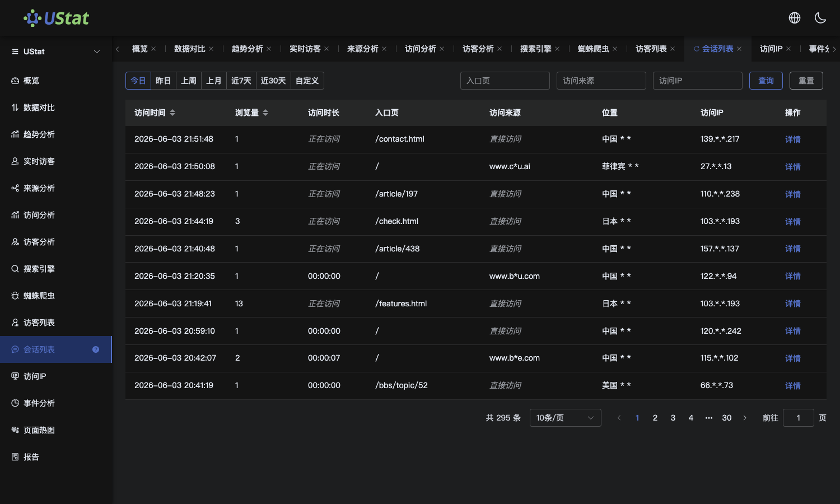Focus the 访问IP filter field
This screenshot has height=504, width=840.
[698, 81]
